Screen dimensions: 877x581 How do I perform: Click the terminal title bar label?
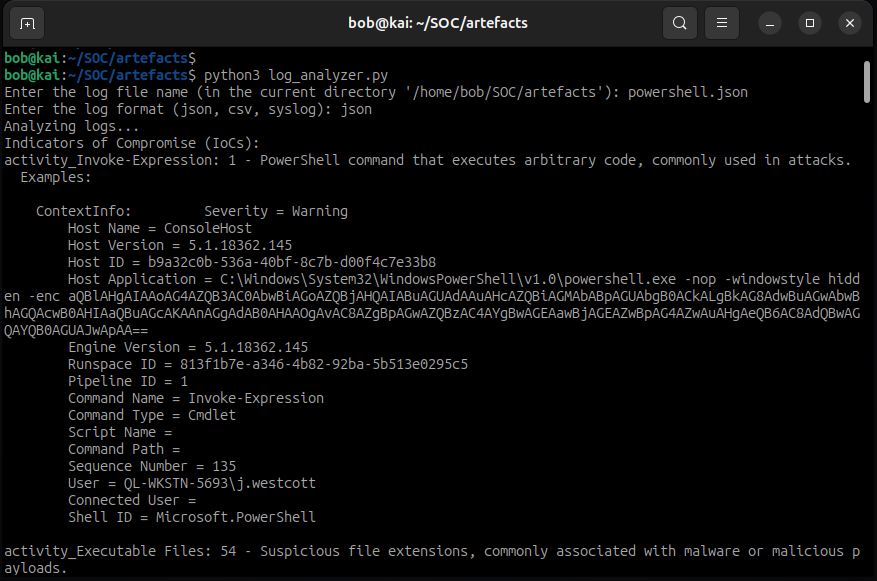[x=438, y=22]
